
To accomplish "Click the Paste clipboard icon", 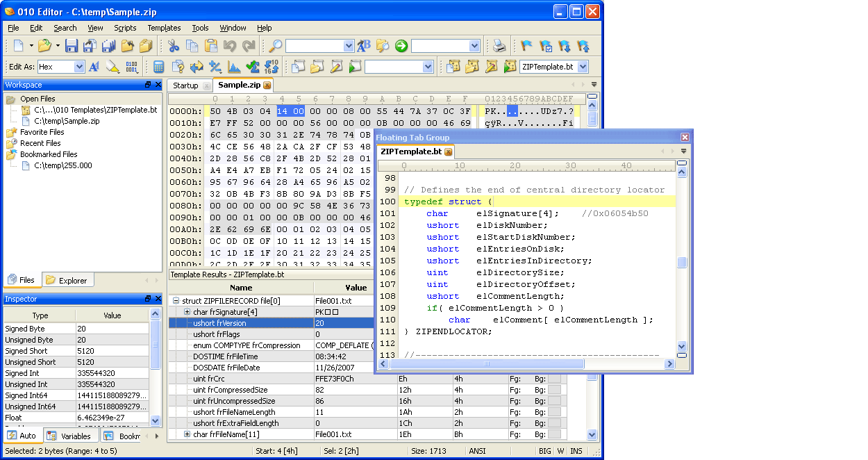I will (x=211, y=46).
